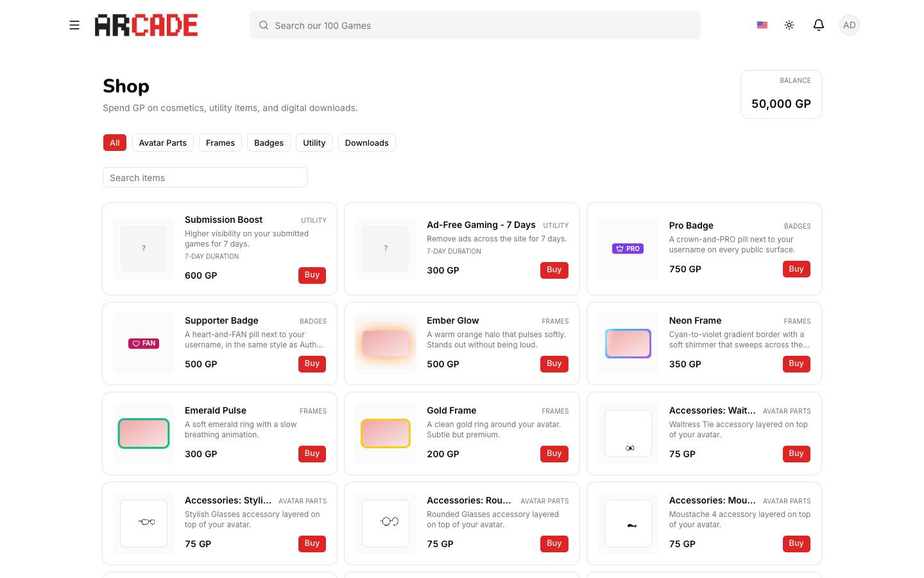The image size is (924, 578).
Task: Click the PRO badge icon
Action: (628, 249)
